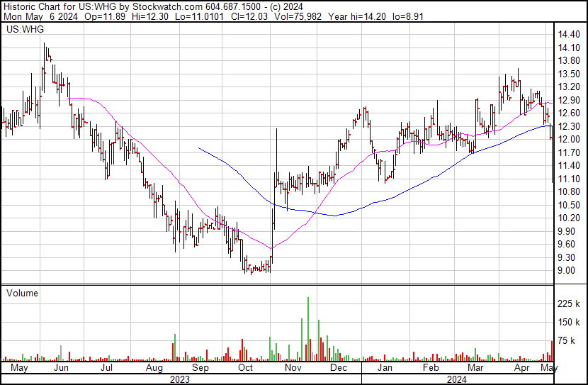Click the Jan month label
588x385 pixels.
(385, 368)
